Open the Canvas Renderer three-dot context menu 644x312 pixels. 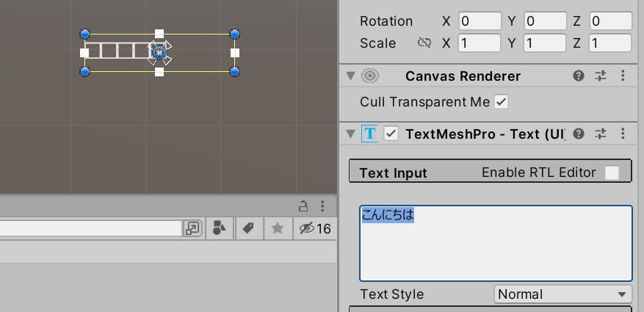(x=623, y=76)
